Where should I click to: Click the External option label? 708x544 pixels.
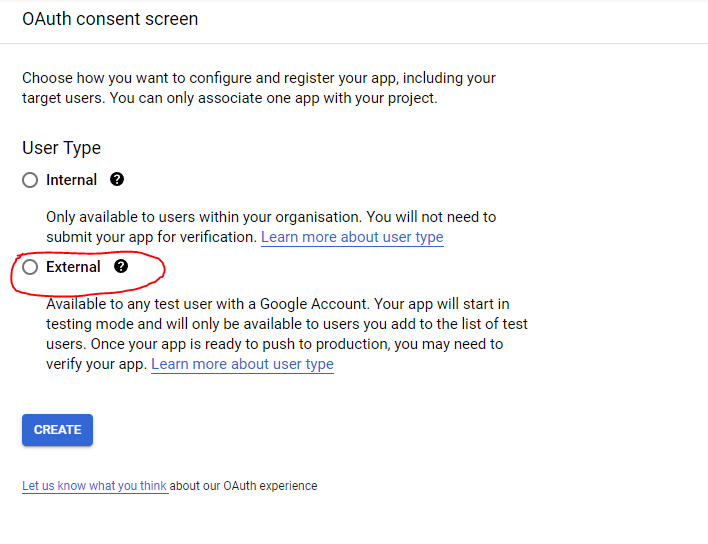(x=73, y=267)
